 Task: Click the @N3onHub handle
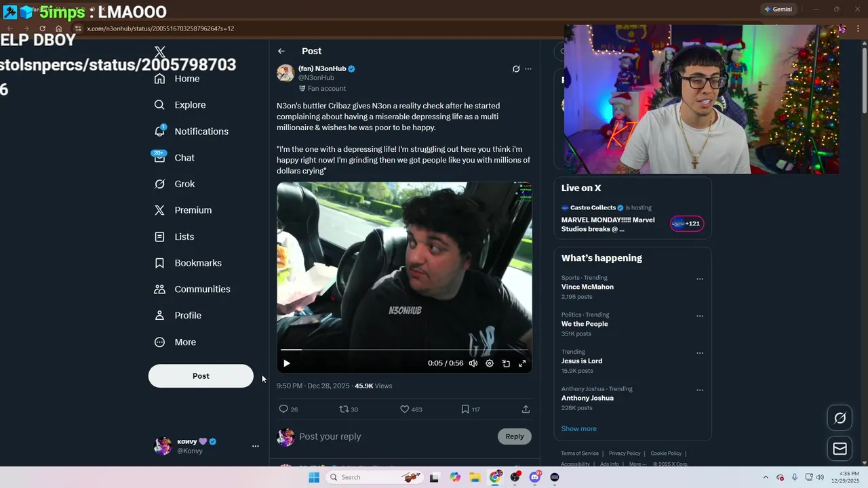(316, 78)
